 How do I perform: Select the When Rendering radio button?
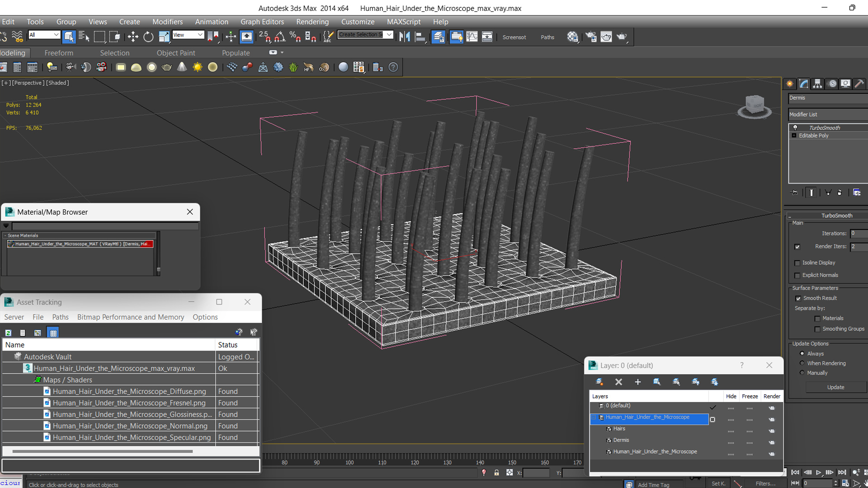pos(802,363)
